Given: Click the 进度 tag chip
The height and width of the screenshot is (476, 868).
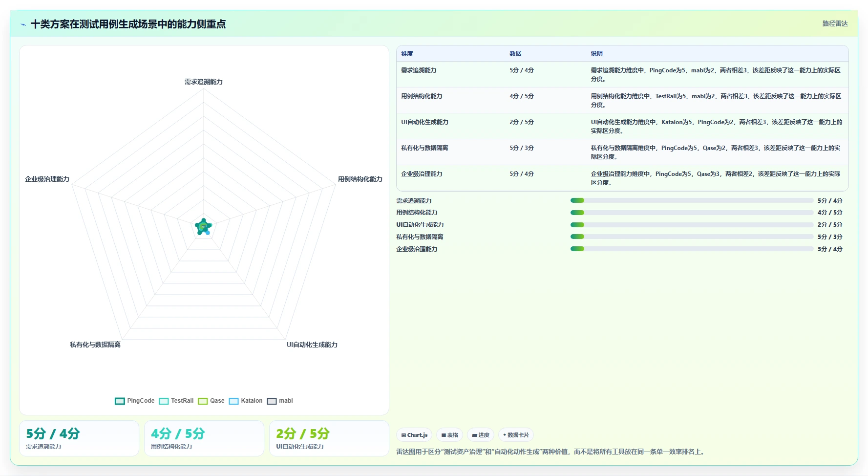Looking at the screenshot, I should [x=481, y=435].
